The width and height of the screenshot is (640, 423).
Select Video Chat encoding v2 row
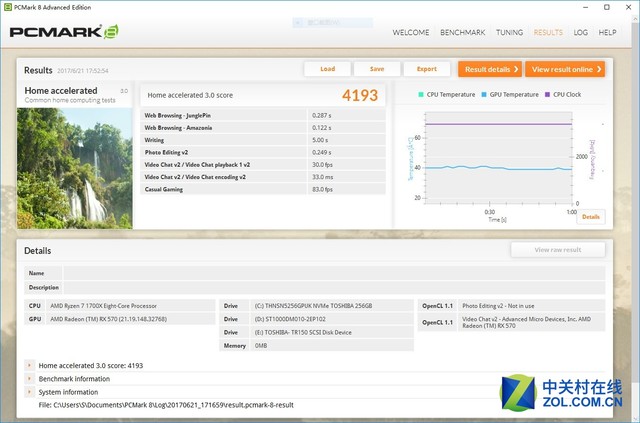263,177
